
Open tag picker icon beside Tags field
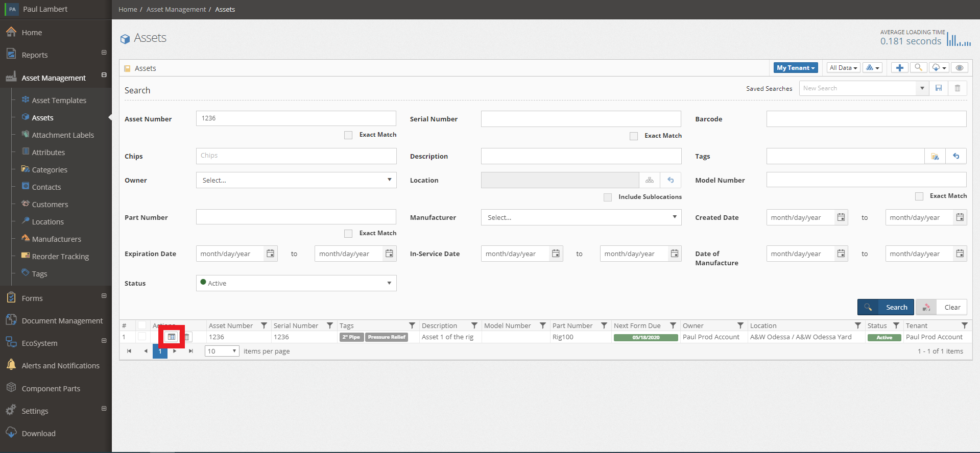pos(935,156)
